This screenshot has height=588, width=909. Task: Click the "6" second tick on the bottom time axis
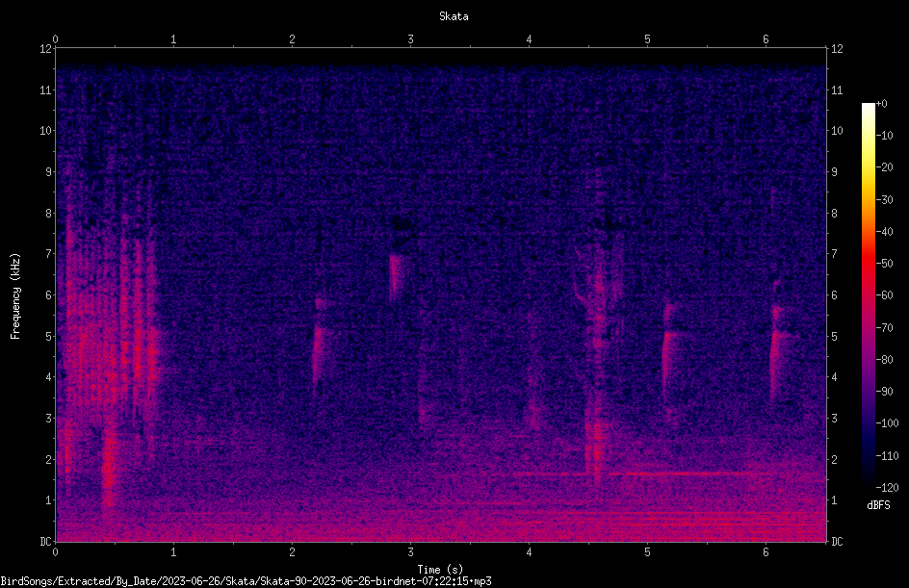(766, 552)
